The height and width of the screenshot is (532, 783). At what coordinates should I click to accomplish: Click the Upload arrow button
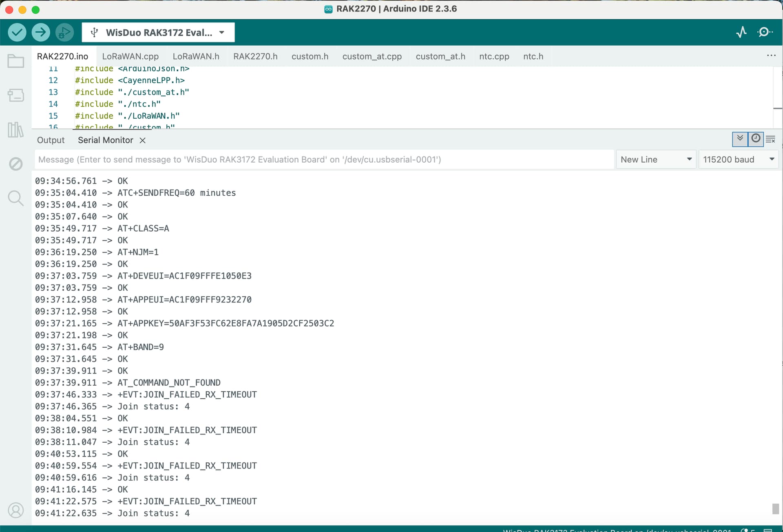(x=40, y=32)
